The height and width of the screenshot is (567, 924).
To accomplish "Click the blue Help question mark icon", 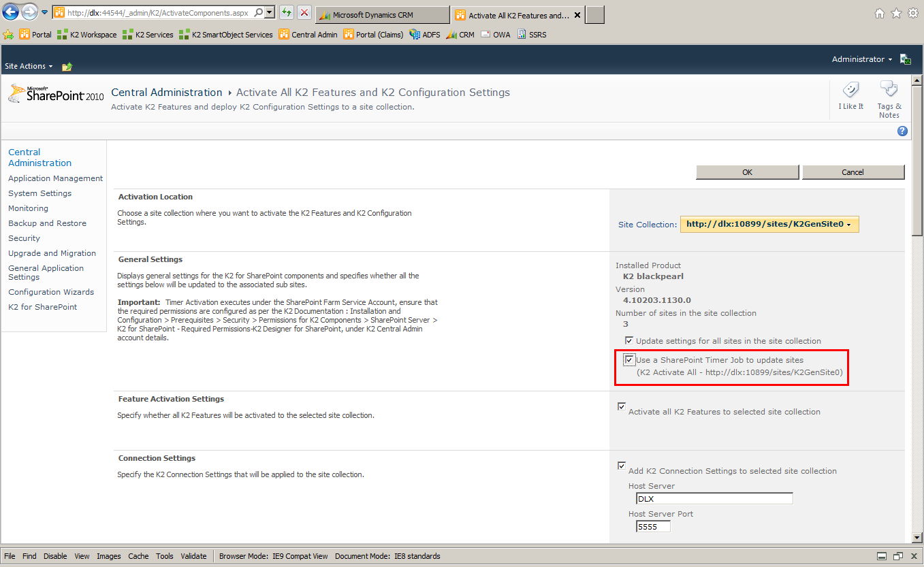I will (902, 131).
